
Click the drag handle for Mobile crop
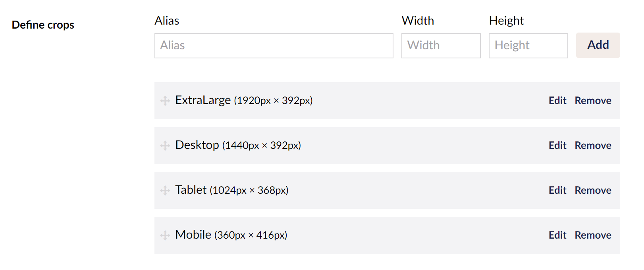[165, 235]
